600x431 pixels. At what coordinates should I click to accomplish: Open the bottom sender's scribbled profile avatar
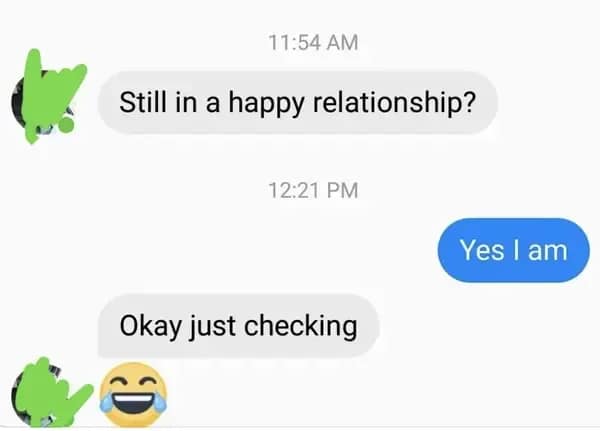pos(52,393)
